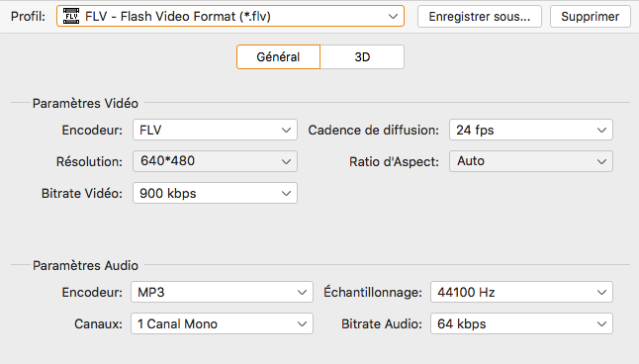Open the audio Encodeur MP3 dropdown
Viewport: 639px width, 364px height.
pyautogui.click(x=222, y=292)
